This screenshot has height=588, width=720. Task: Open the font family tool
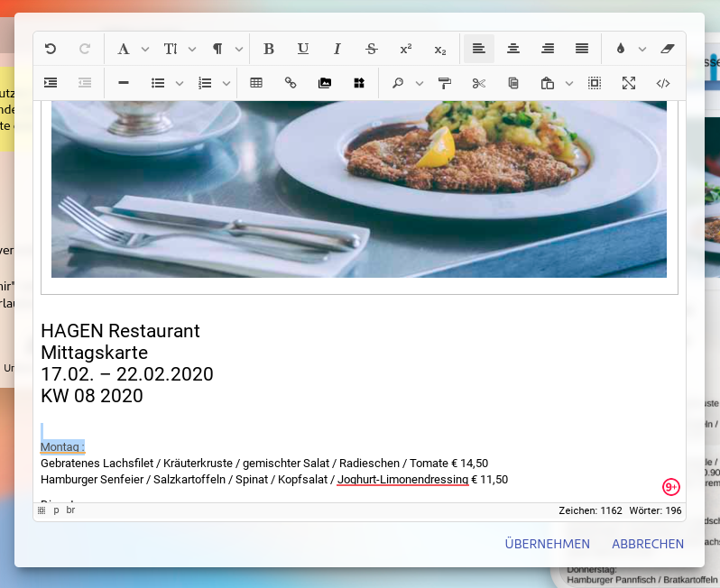123,49
